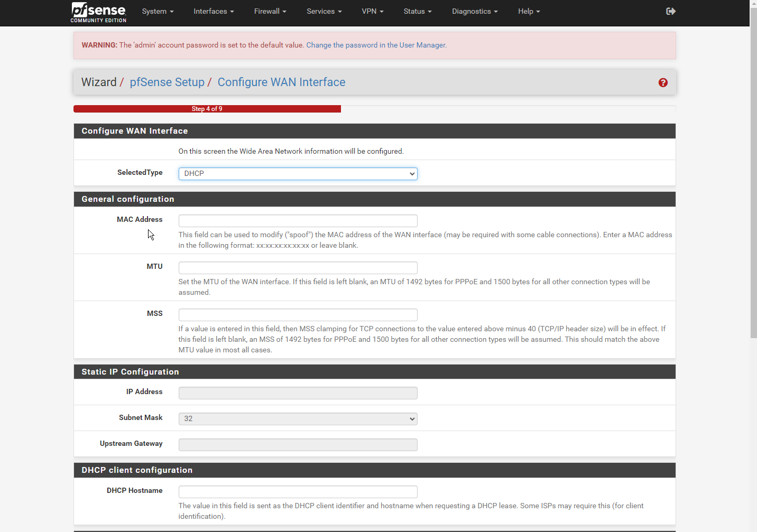Screen dimensions: 757x532
Task: Open the Firewall menu
Action: click(270, 11)
